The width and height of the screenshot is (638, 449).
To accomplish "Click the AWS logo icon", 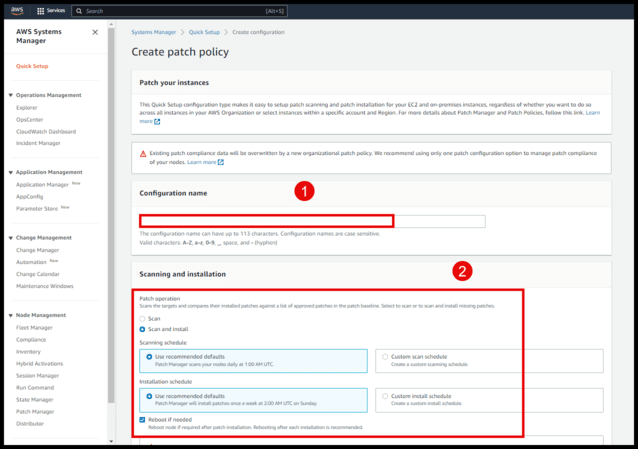I will (17, 11).
